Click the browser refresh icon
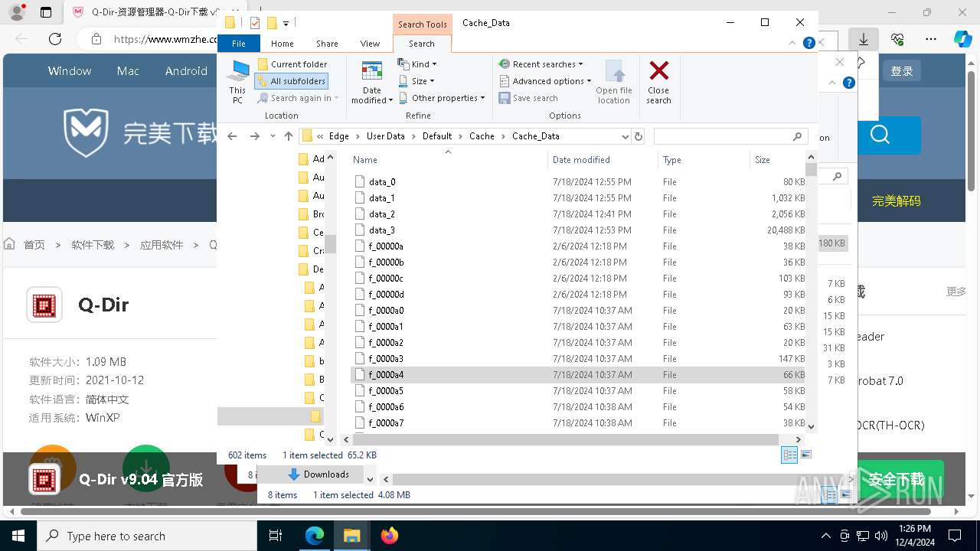 coord(55,39)
